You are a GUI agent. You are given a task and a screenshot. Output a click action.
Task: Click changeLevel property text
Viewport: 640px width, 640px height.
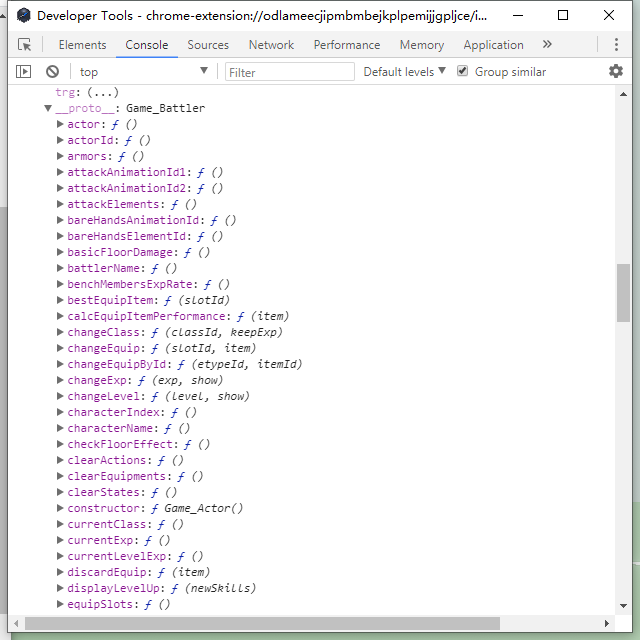103,396
